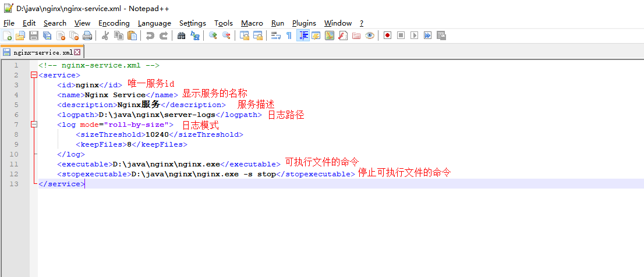The image size is (644, 277).
Task: Open Folder as Workspace icon
Action: tap(356, 35)
